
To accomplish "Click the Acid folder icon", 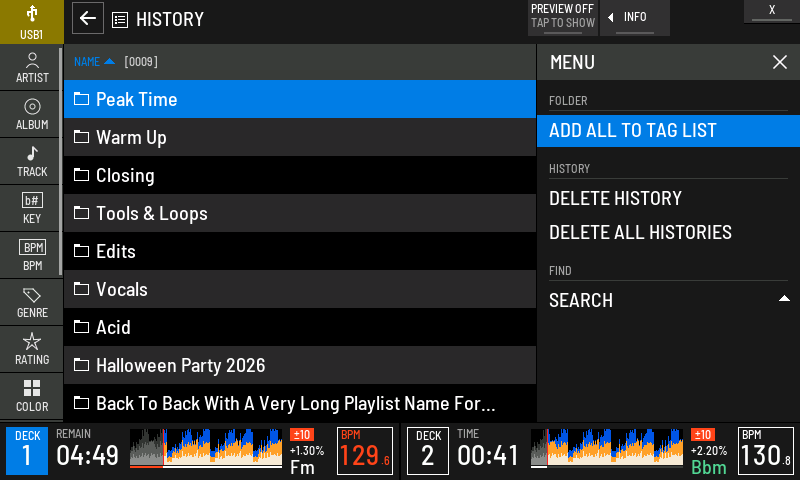I will [81, 326].
